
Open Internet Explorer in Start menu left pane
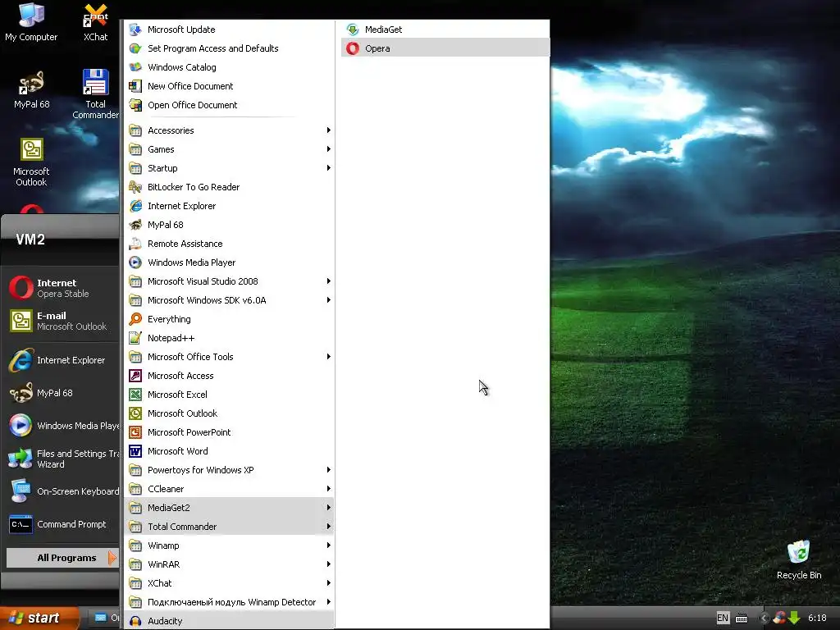click(62, 361)
